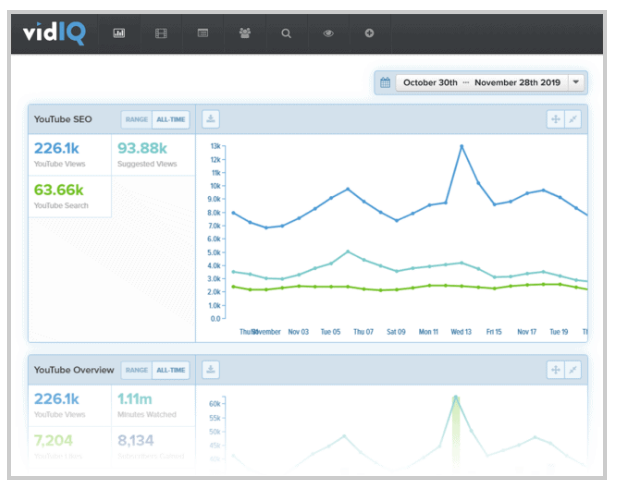The height and width of the screenshot is (487, 618).
Task: Click the Fri 15 axis label
Action: pyautogui.click(x=494, y=332)
